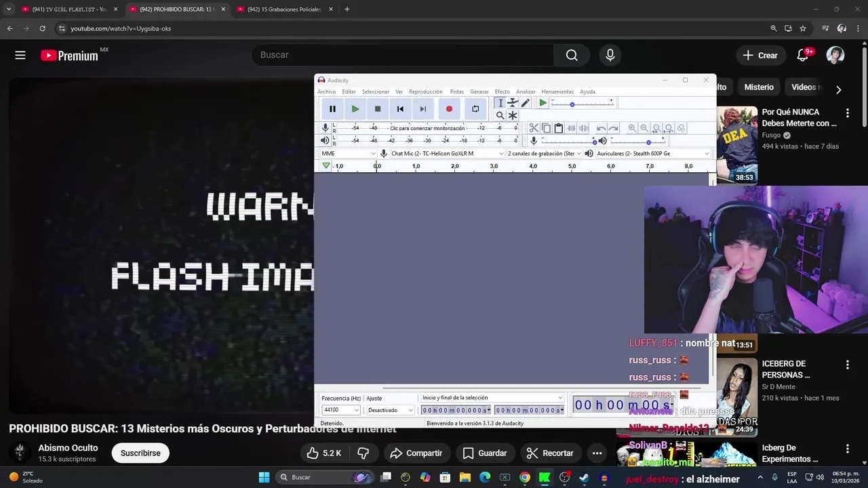Open the Herramientas menu in Audacity
Image resolution: width=868 pixels, height=488 pixels.
(x=557, y=91)
